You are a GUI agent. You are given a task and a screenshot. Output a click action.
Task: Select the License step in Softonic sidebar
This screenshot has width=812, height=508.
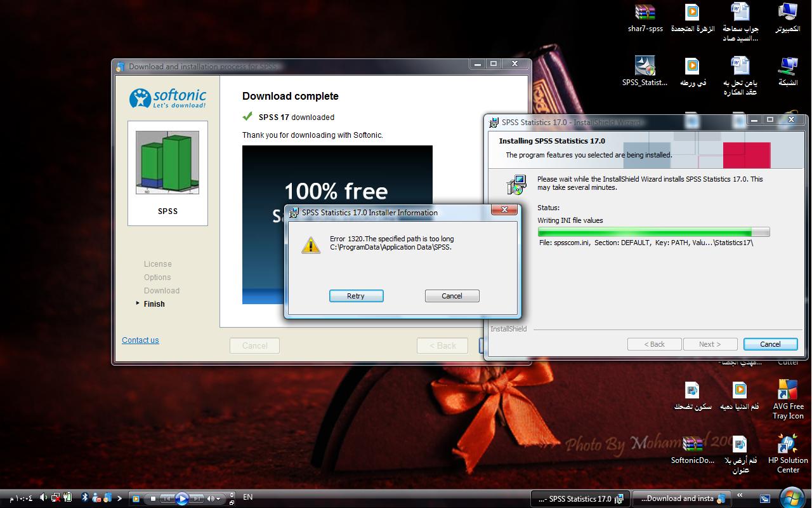tap(157, 264)
